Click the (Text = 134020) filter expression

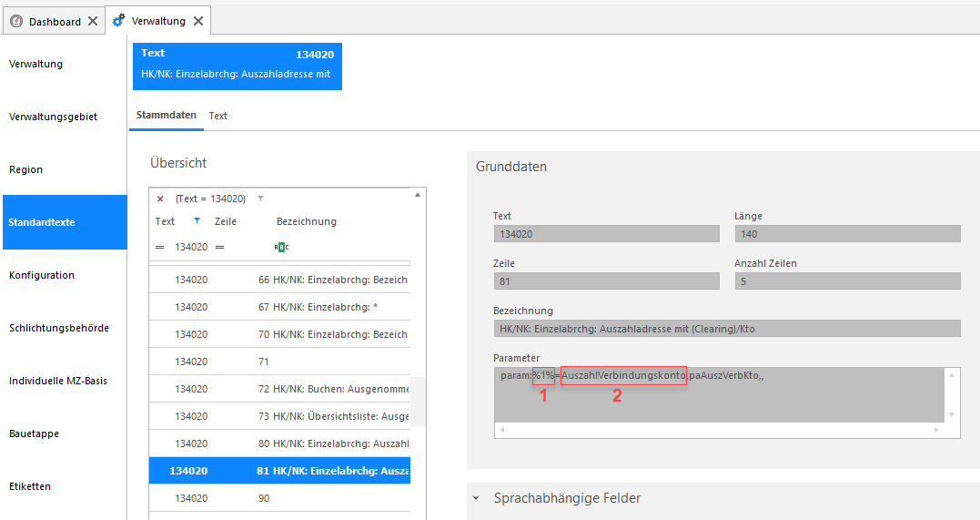click(x=210, y=199)
